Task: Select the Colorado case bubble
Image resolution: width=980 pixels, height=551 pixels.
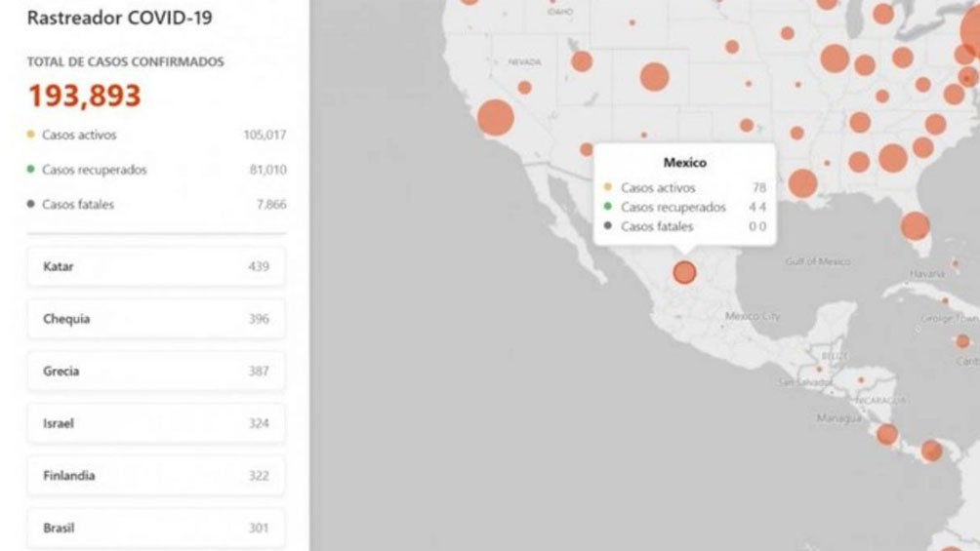Action: click(654, 76)
